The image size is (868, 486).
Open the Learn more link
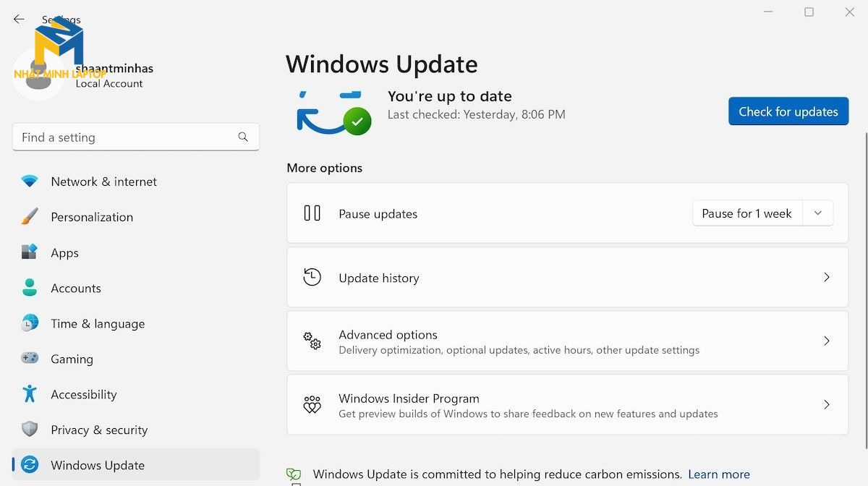[719, 474]
